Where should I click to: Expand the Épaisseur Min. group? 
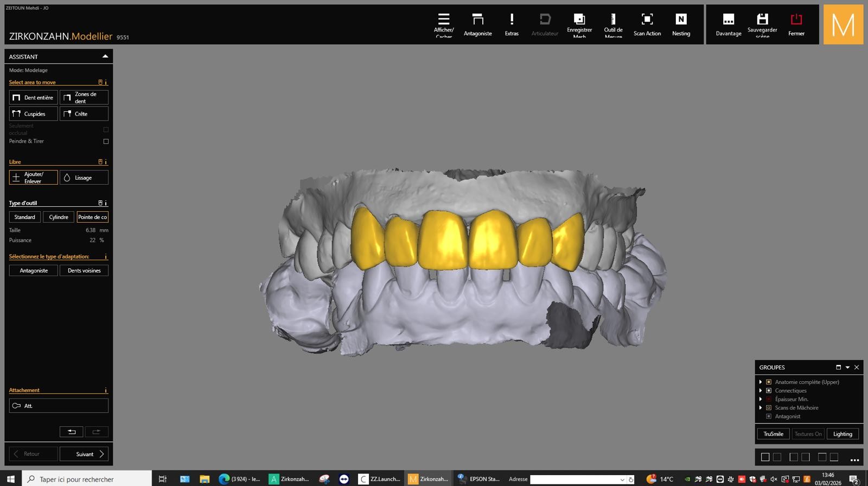pyautogui.click(x=761, y=399)
